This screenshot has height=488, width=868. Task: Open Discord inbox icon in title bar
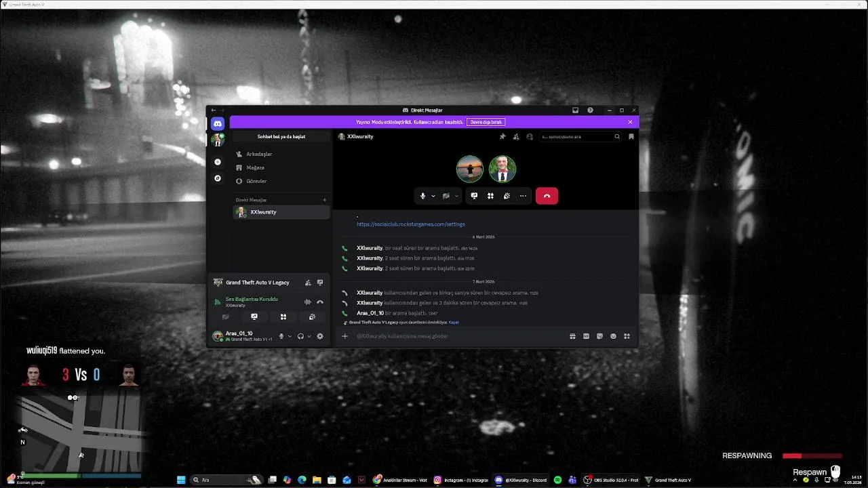(576, 110)
